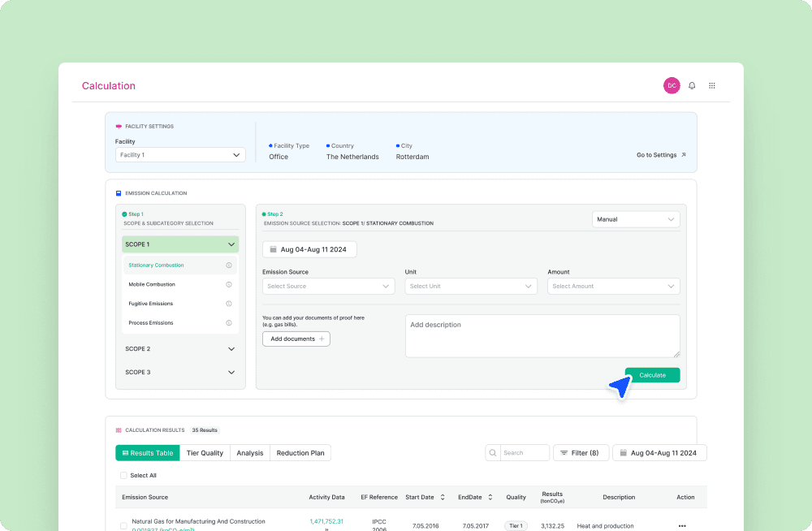
Task: Click the green Calculate button
Action: coord(652,375)
